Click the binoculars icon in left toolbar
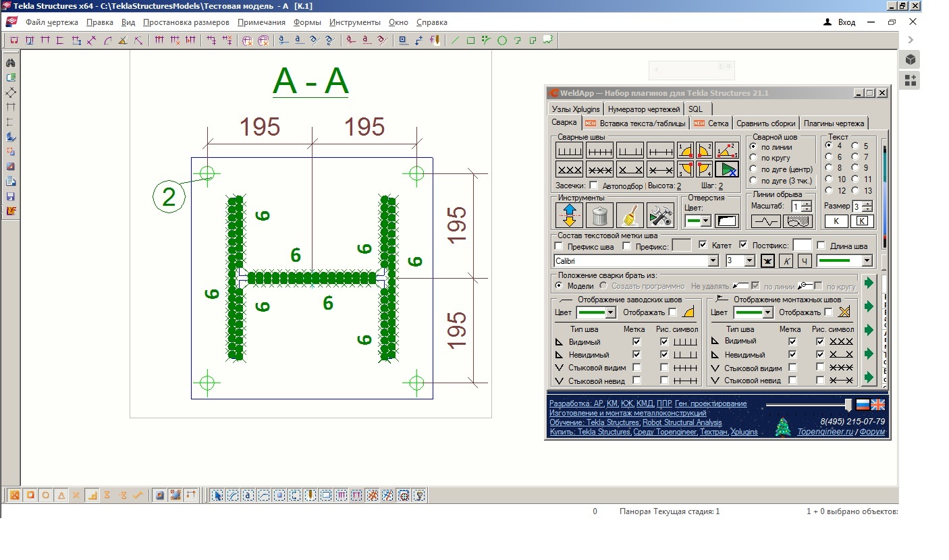The image size is (949, 560). pyautogui.click(x=11, y=63)
